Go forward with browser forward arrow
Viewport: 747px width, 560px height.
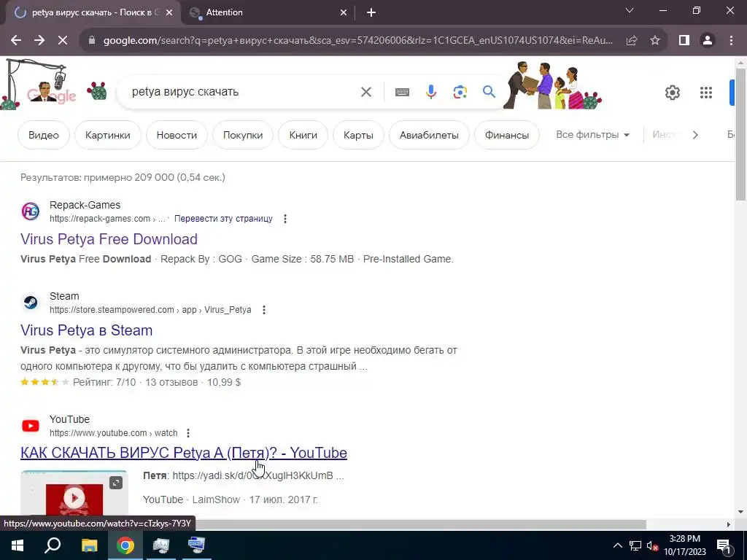click(x=39, y=41)
